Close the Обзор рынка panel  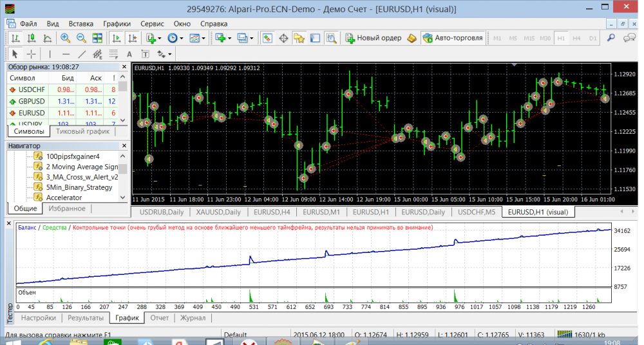pos(124,66)
